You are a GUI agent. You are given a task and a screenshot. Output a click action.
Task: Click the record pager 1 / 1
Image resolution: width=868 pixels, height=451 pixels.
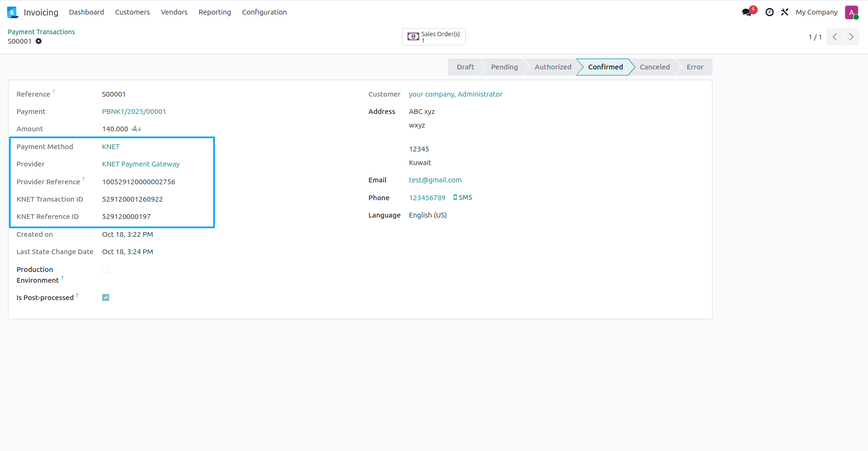(815, 37)
